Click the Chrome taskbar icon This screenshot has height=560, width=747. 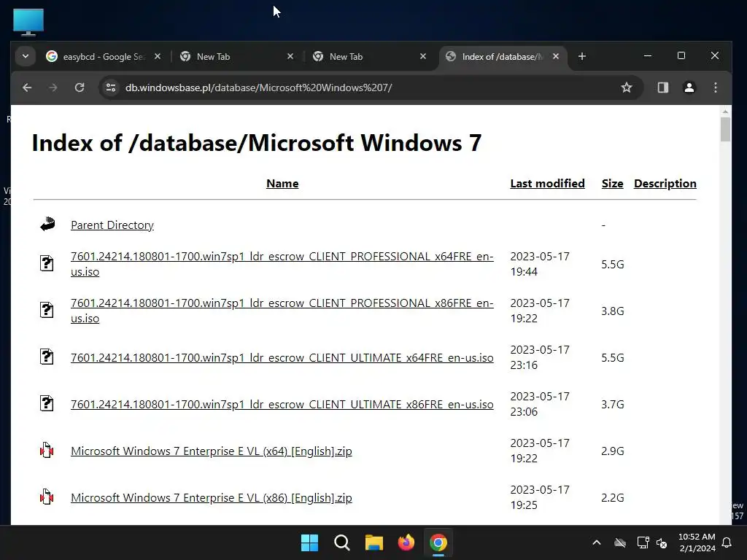(438, 542)
